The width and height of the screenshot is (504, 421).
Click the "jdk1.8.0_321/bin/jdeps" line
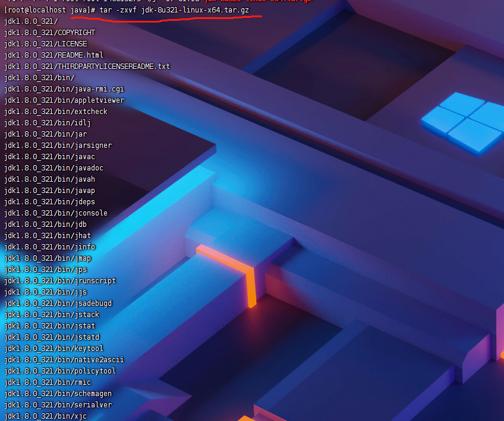click(50, 202)
